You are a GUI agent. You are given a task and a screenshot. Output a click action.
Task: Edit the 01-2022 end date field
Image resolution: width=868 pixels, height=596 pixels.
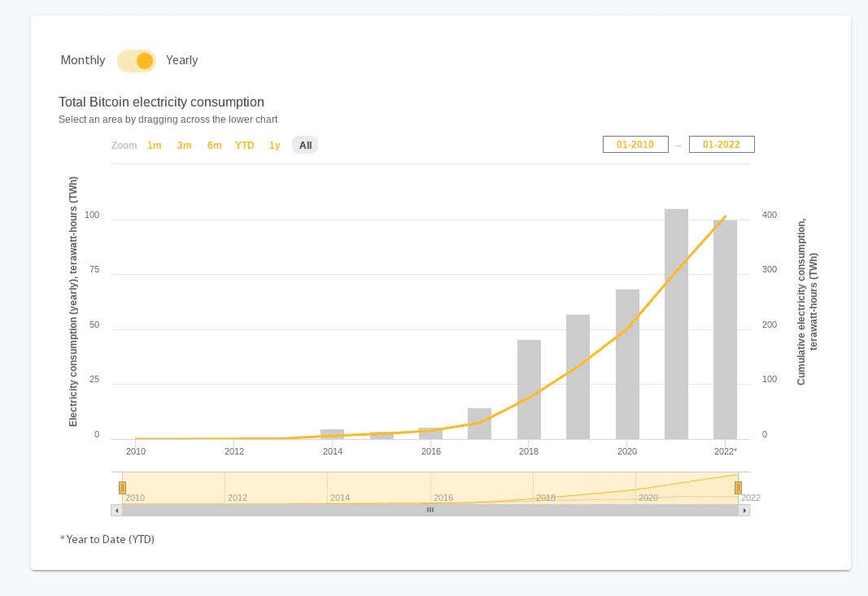[x=722, y=145]
